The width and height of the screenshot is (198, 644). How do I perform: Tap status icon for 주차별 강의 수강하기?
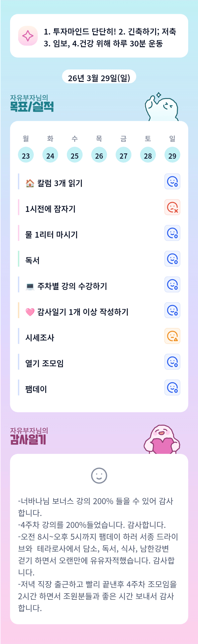172,284
